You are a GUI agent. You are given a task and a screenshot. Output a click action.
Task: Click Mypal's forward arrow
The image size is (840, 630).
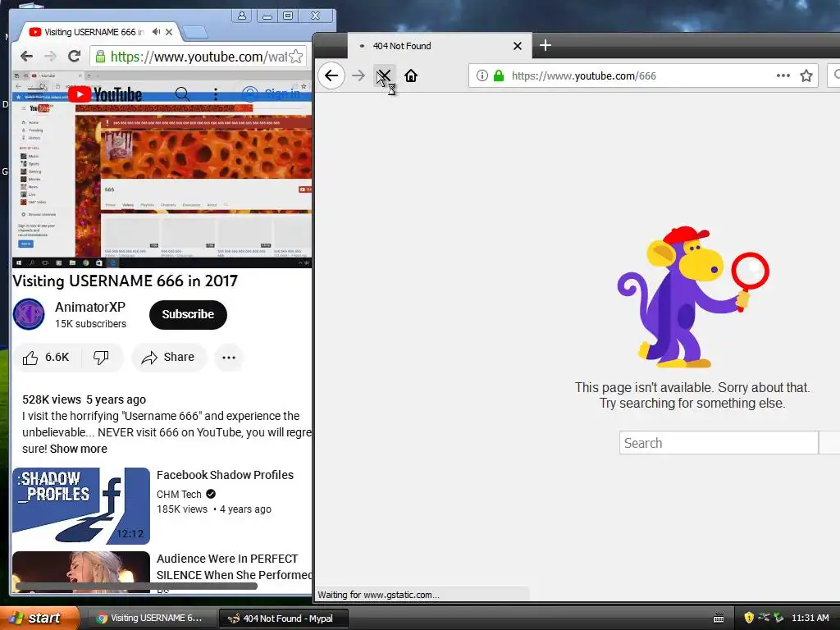[x=358, y=75]
